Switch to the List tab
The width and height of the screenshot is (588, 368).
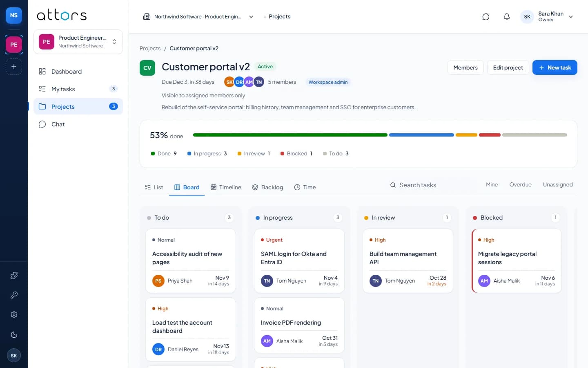154,187
